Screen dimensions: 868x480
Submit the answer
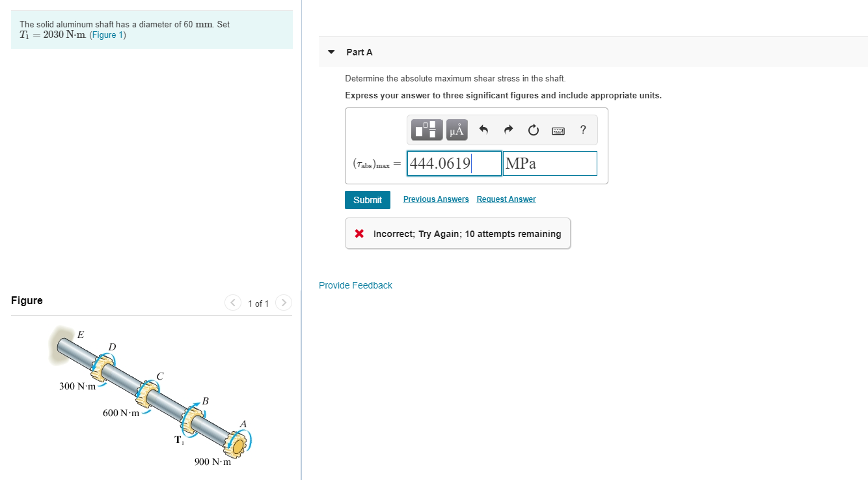368,200
